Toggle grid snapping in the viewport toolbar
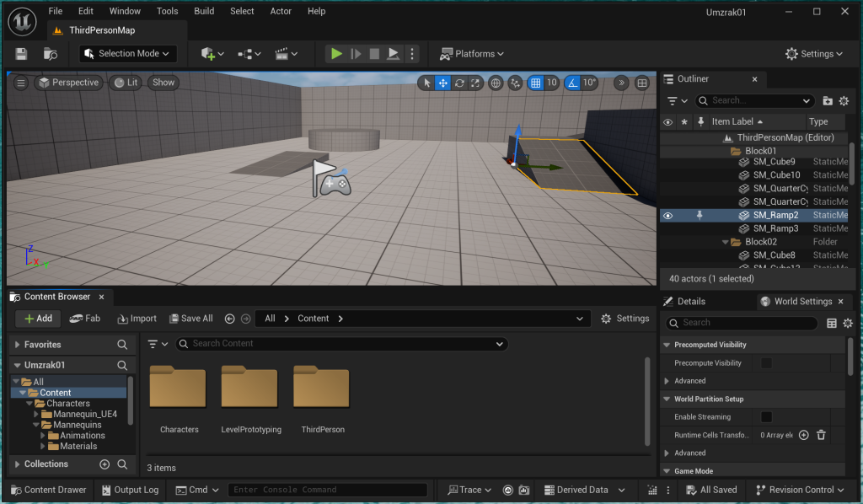Image resolution: width=863 pixels, height=504 pixels. pyautogui.click(x=535, y=83)
